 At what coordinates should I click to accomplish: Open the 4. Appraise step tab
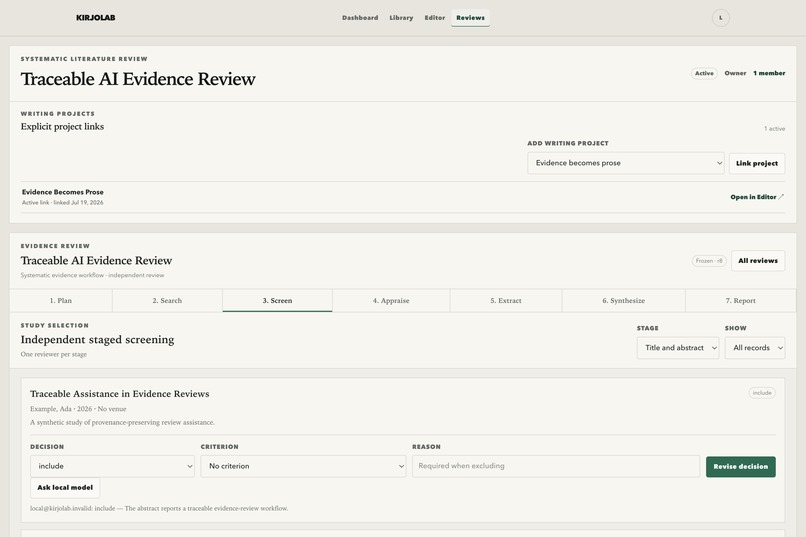tap(391, 301)
